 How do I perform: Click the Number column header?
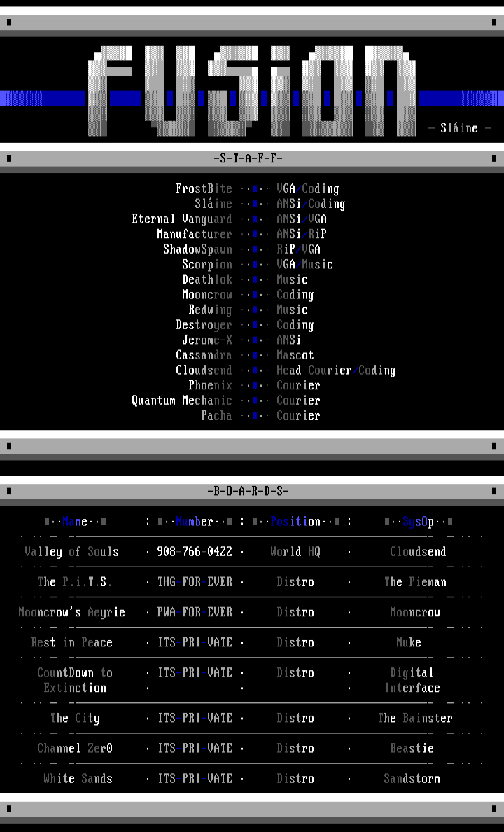click(194, 522)
